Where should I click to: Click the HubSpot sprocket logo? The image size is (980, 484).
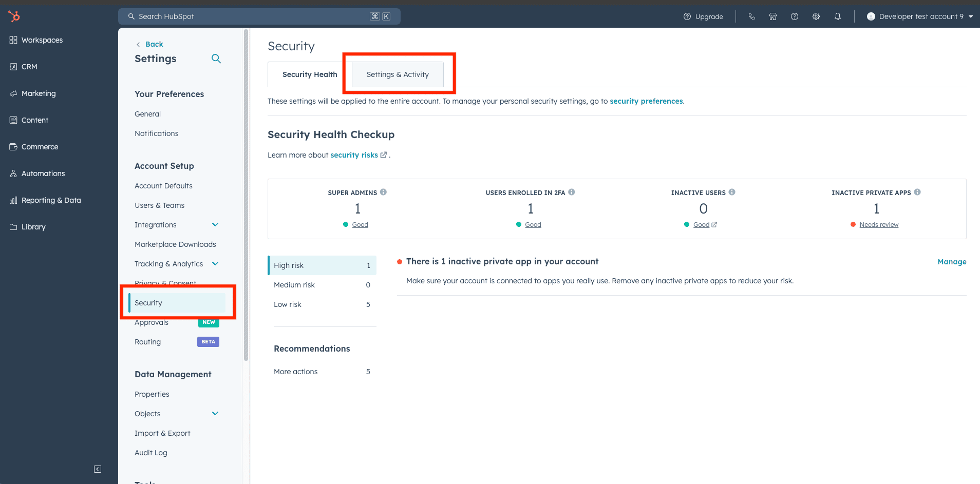click(14, 16)
